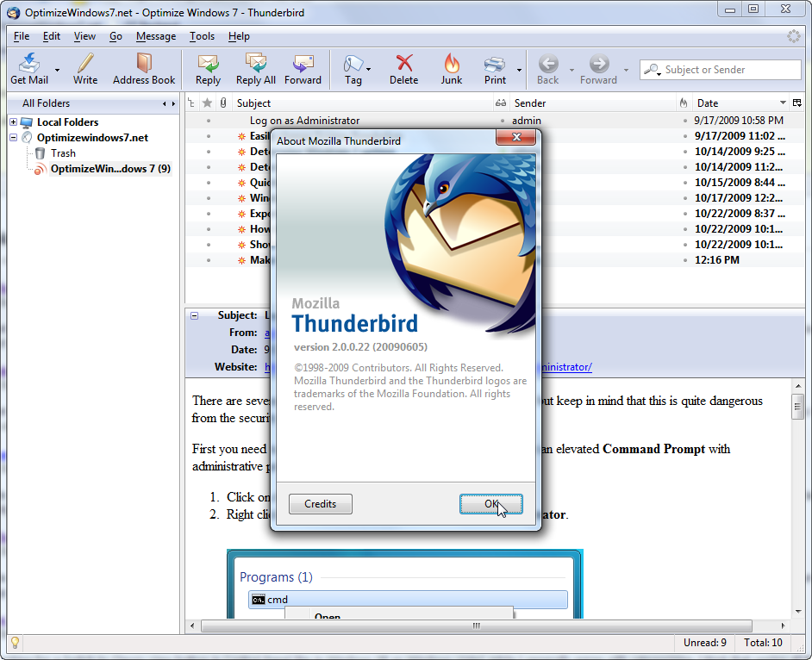The height and width of the screenshot is (660, 812).
Task: Click the website link in message header
Action: pyautogui.click(x=565, y=367)
